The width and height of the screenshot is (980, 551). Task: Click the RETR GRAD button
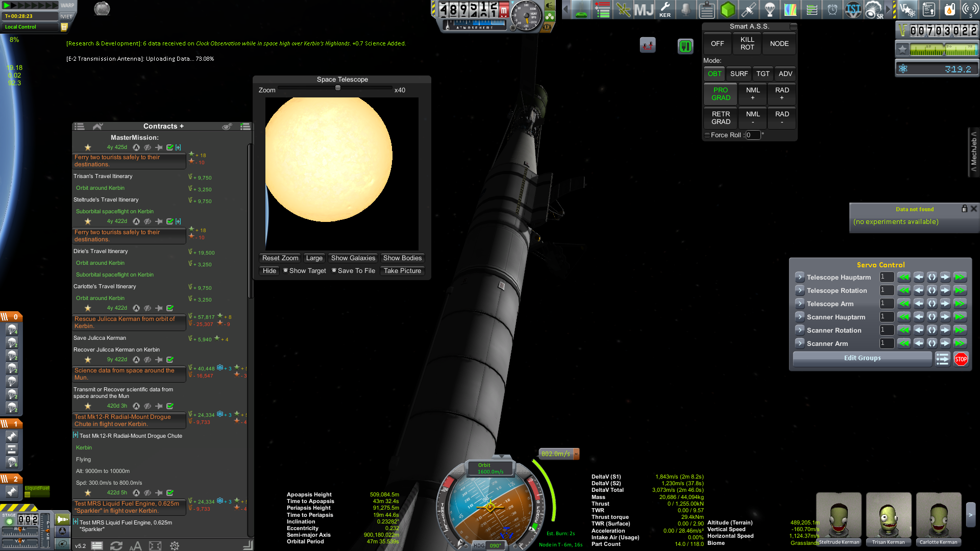[x=721, y=118]
